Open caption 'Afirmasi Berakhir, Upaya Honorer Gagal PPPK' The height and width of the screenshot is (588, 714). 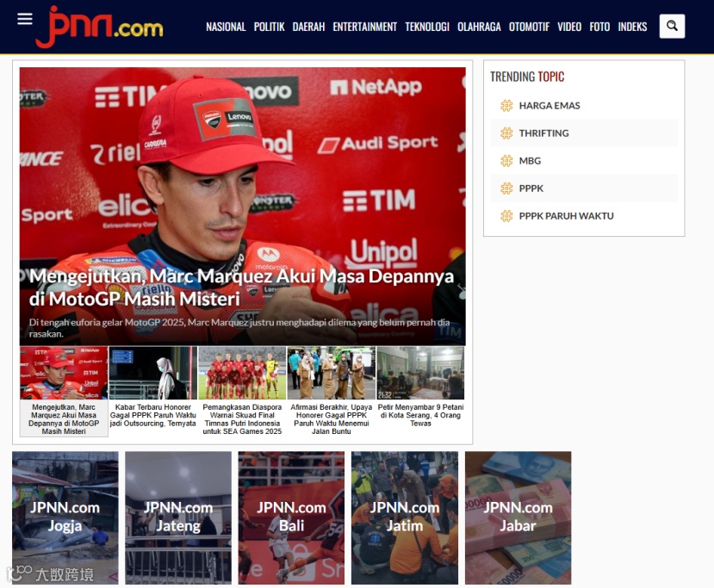pyautogui.click(x=332, y=419)
